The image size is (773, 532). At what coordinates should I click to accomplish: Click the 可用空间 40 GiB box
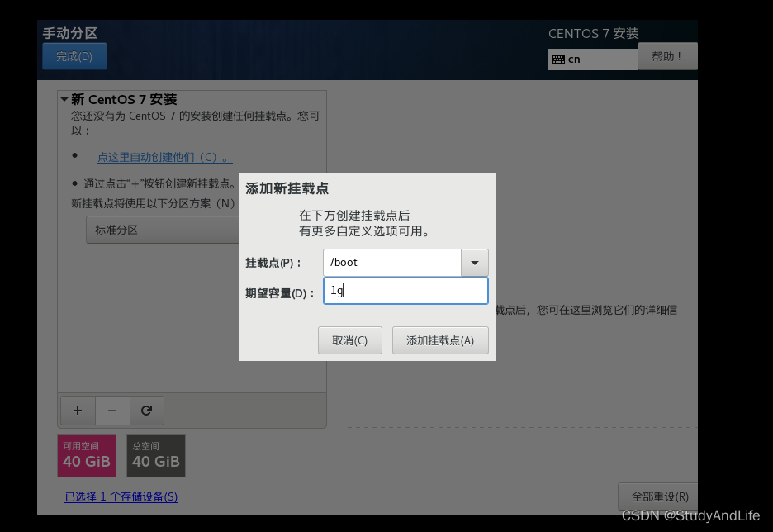pyautogui.click(x=87, y=455)
